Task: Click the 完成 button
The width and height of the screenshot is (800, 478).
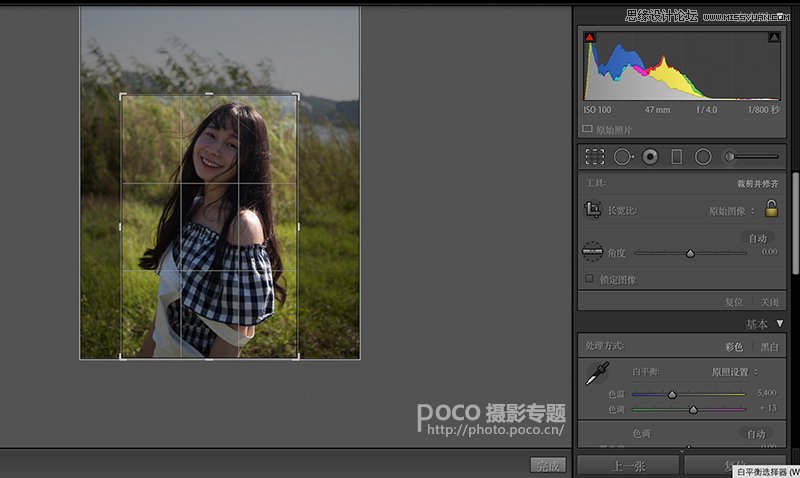Action: click(x=548, y=465)
